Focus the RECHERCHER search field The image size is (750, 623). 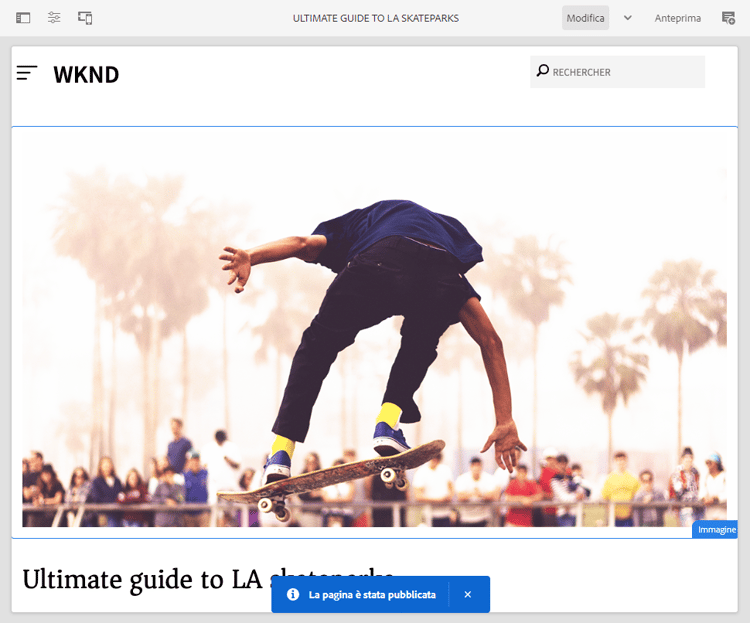coord(617,72)
